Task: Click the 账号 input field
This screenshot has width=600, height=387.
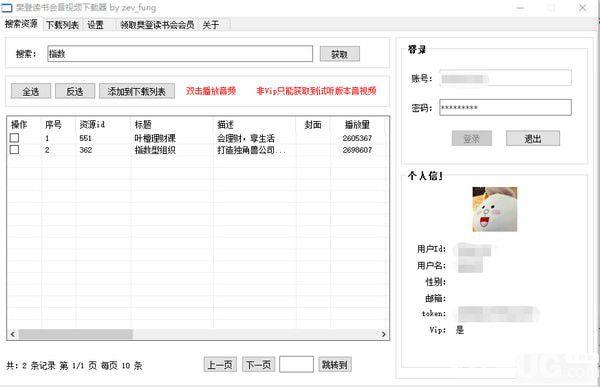Action: (505, 78)
